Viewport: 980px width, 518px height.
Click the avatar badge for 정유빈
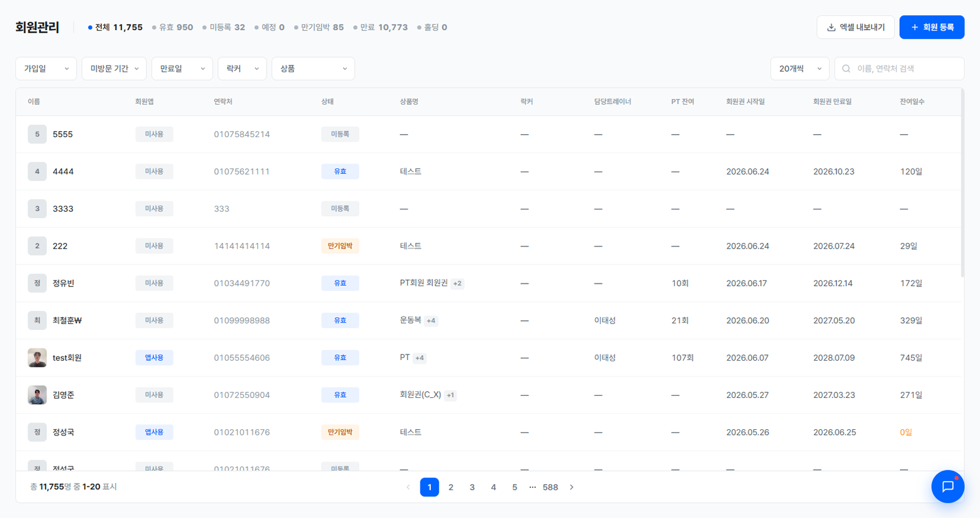[x=37, y=283]
